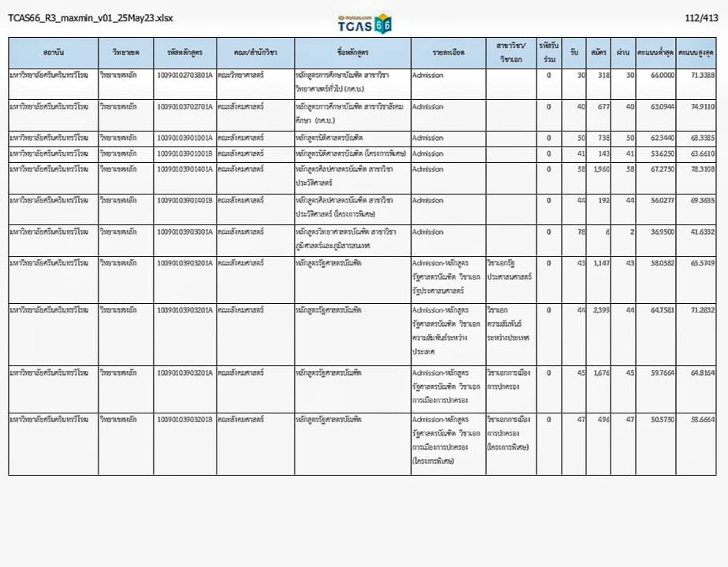Select course code cell 10090103702701A
Image resolution: width=728 pixels, height=567 pixels.
point(184,106)
